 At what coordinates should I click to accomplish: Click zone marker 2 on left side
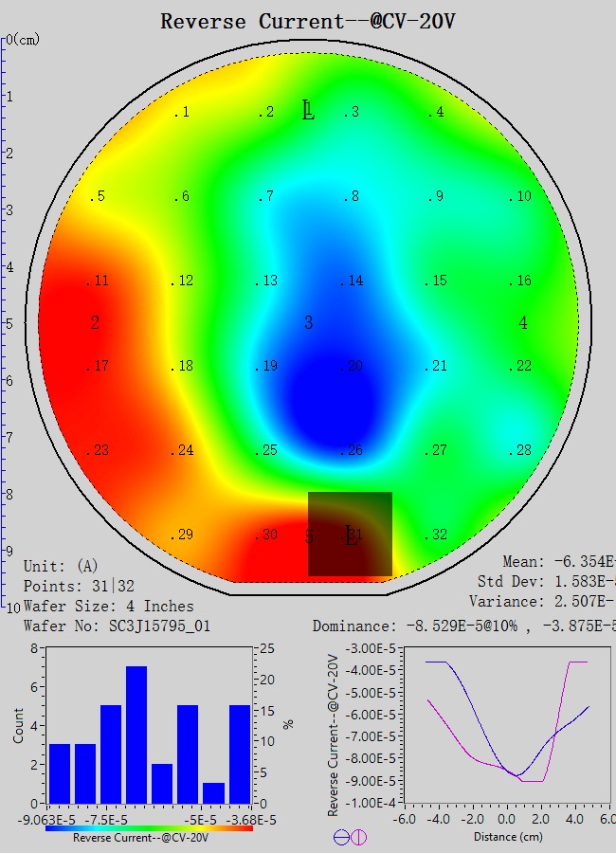click(x=95, y=323)
